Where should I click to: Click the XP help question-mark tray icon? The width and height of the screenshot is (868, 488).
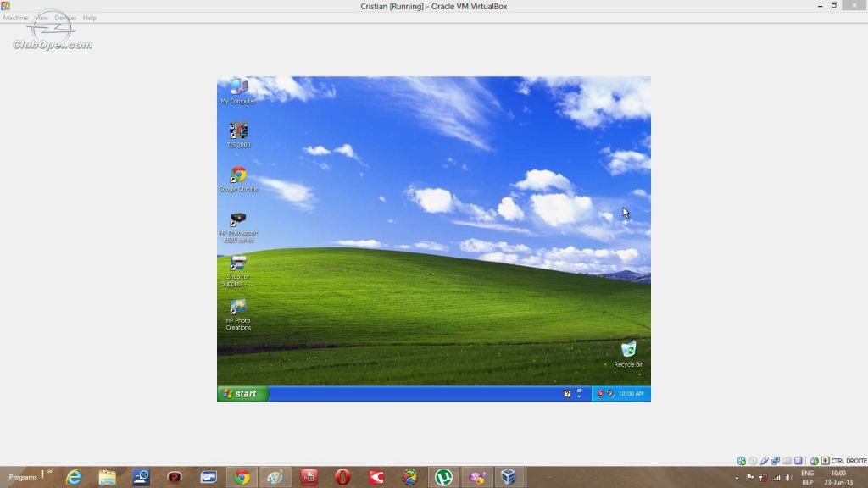click(x=567, y=393)
